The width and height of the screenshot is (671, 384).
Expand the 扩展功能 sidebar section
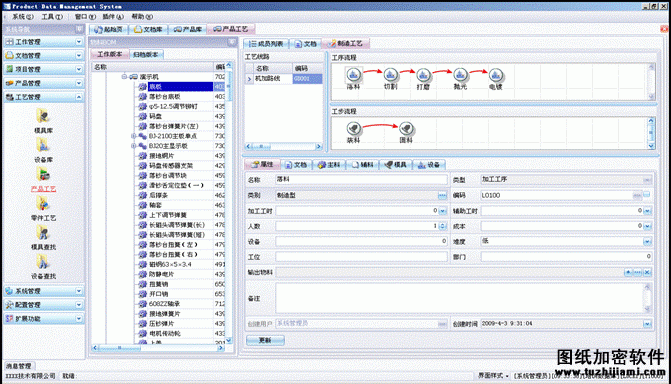click(x=79, y=319)
